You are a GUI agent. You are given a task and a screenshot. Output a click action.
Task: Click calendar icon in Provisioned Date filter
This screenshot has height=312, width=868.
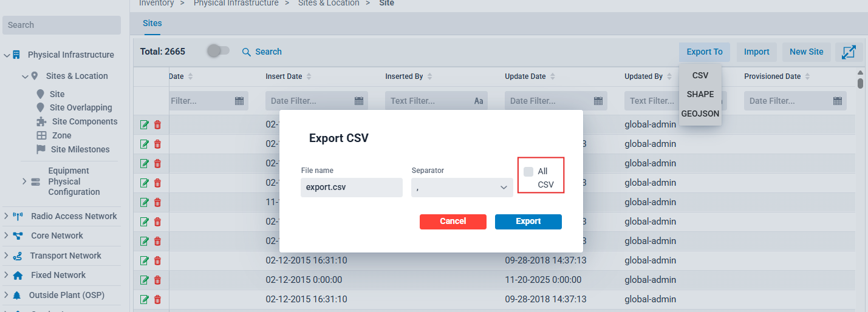pyautogui.click(x=837, y=101)
